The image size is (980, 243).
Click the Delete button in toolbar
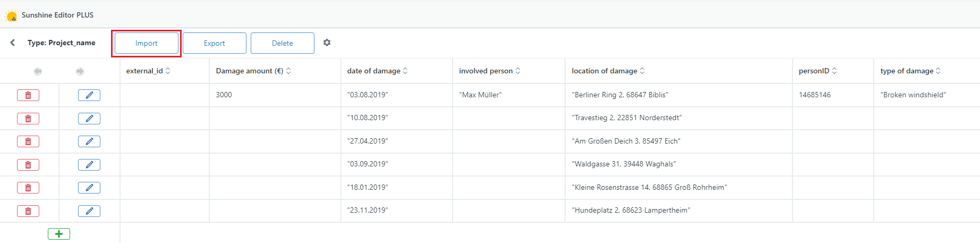click(283, 43)
